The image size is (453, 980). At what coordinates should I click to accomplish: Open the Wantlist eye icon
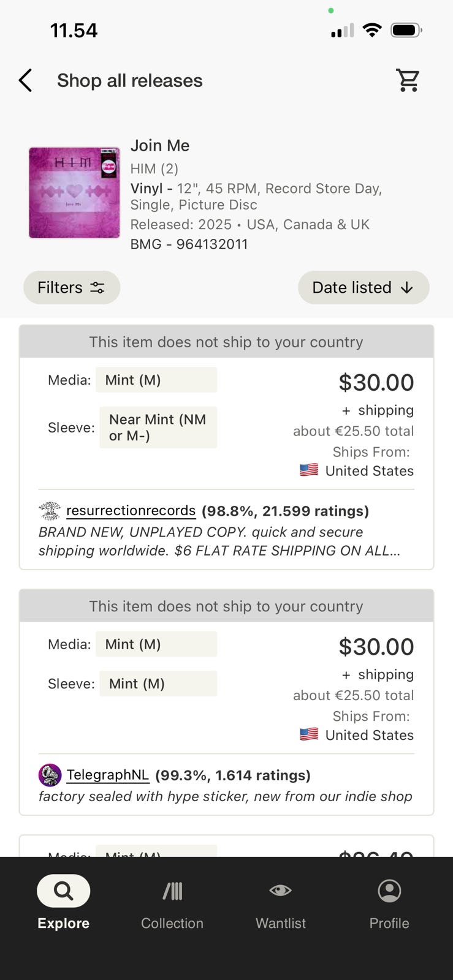click(280, 891)
